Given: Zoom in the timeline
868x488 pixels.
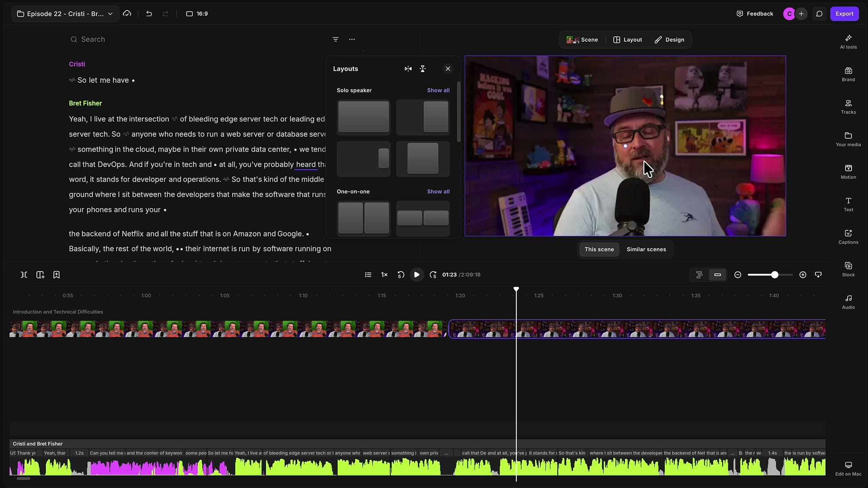Looking at the screenshot, I should 803,275.
